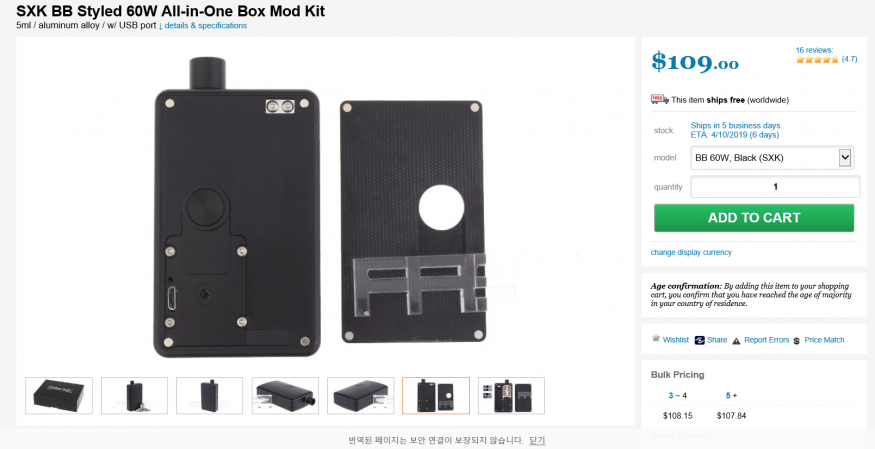The image size is (875, 449).
Task: Click the quantity input field
Action: pos(775,187)
